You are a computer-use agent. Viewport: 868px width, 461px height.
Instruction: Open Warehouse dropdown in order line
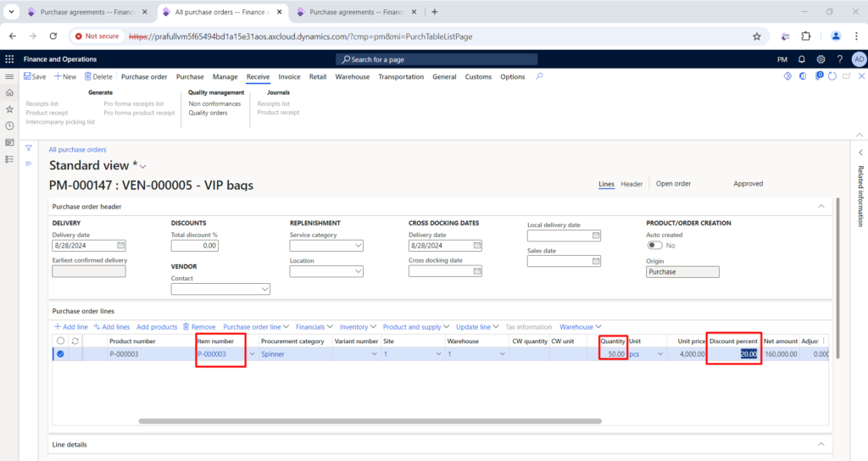point(502,354)
